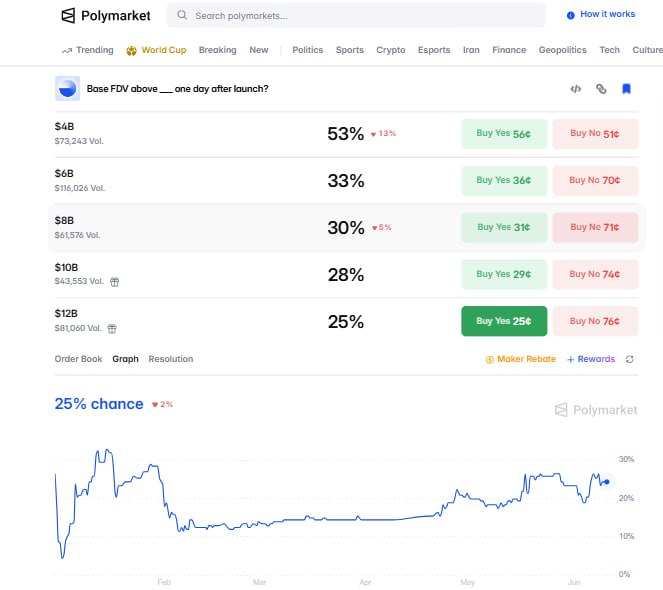The height and width of the screenshot is (590, 663).
Task: Select the $8B outcome label
Action: 64,220
